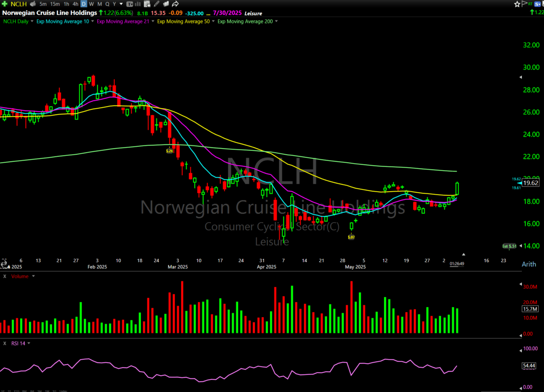The width and height of the screenshot is (544, 392).
Task: Switch to the 15m timeframe
Action: click(x=55, y=4)
